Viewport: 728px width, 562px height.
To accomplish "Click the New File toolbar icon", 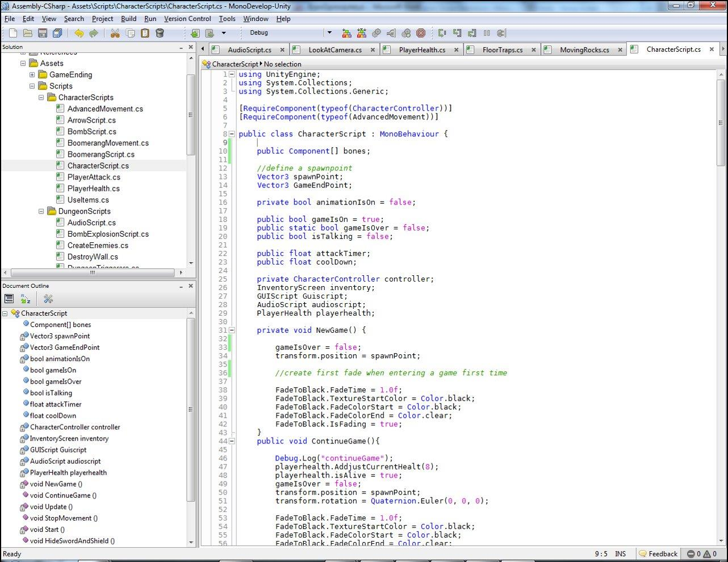I will 12,33.
